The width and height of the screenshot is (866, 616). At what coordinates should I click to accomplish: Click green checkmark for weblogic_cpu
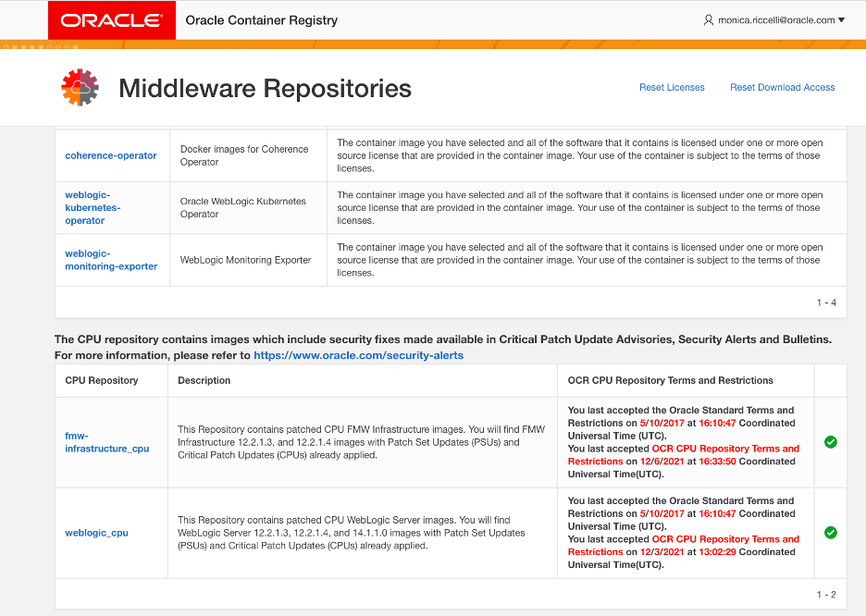point(830,532)
